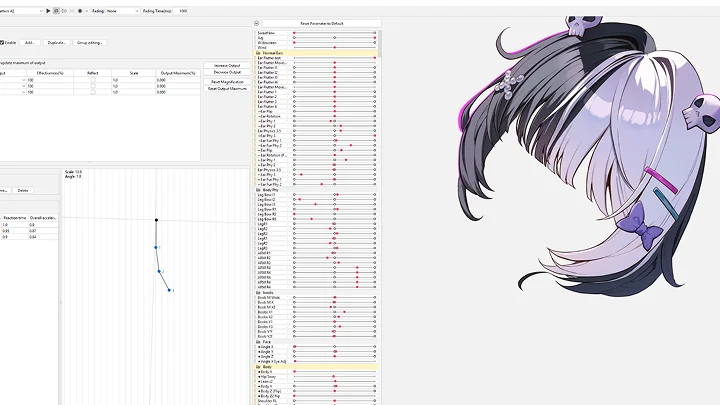Adjust the Boobs M Wide slider
The width and height of the screenshot is (720, 405).
pyautogui.click(x=334, y=298)
